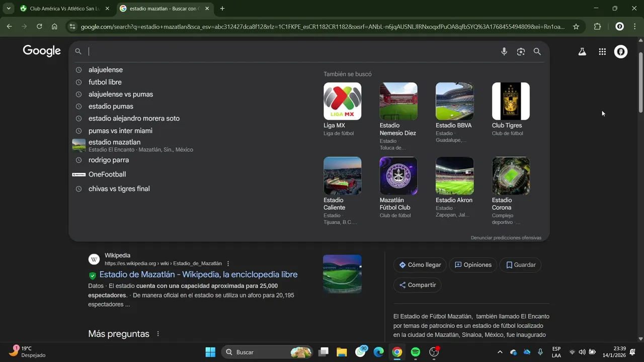Screen dimensions: 644x362
Task: Open a new browser tab
Action: (222, 9)
